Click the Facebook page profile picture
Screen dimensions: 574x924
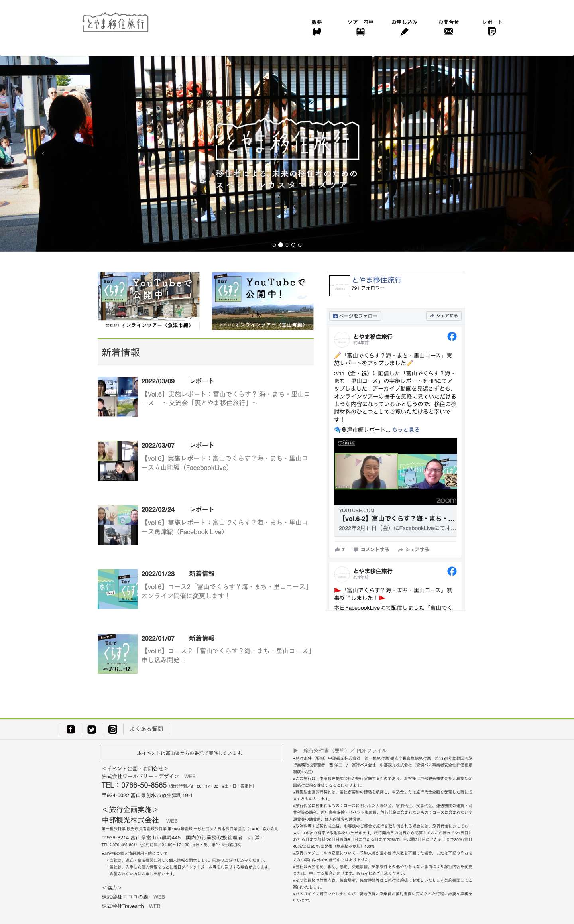coord(340,286)
